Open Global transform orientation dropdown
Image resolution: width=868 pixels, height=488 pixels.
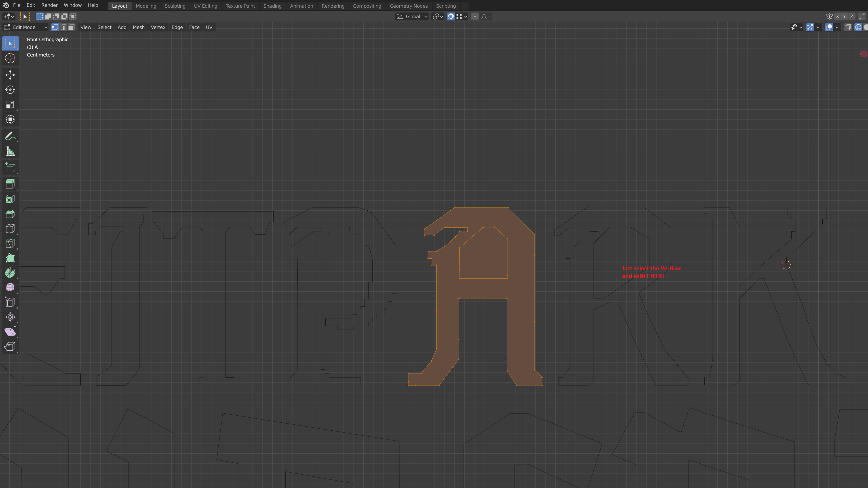[x=412, y=16]
